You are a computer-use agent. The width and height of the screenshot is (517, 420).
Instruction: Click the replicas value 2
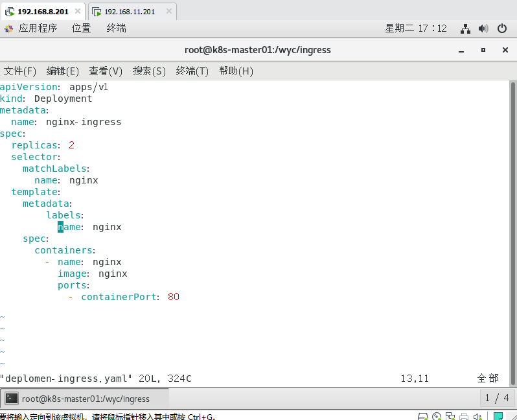(71, 145)
